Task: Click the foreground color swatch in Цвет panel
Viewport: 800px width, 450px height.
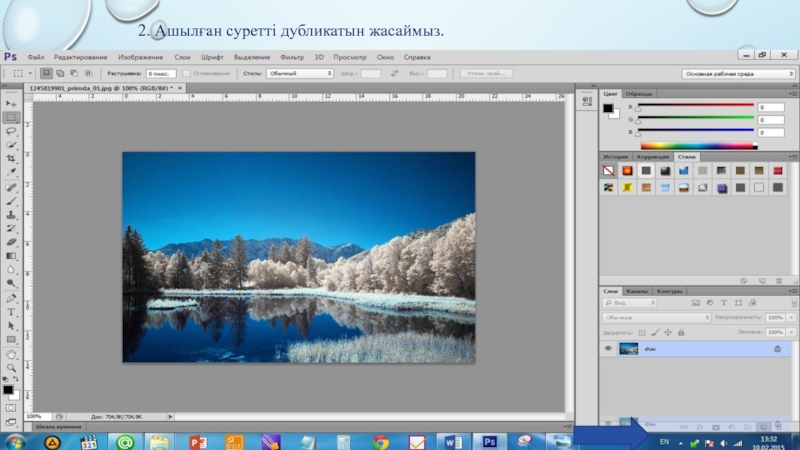Action: pyautogui.click(x=608, y=108)
